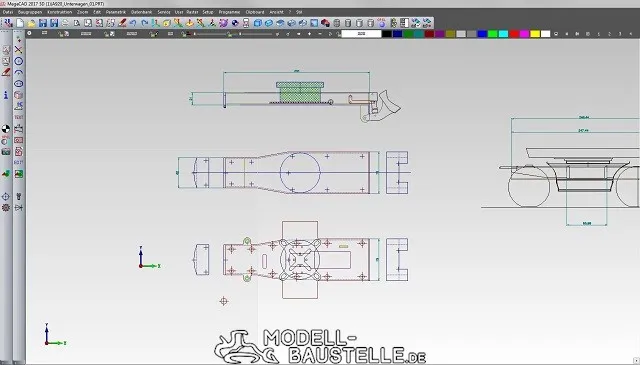Open the Parametrik menu
This screenshot has width=640, height=365.
(x=116, y=12)
